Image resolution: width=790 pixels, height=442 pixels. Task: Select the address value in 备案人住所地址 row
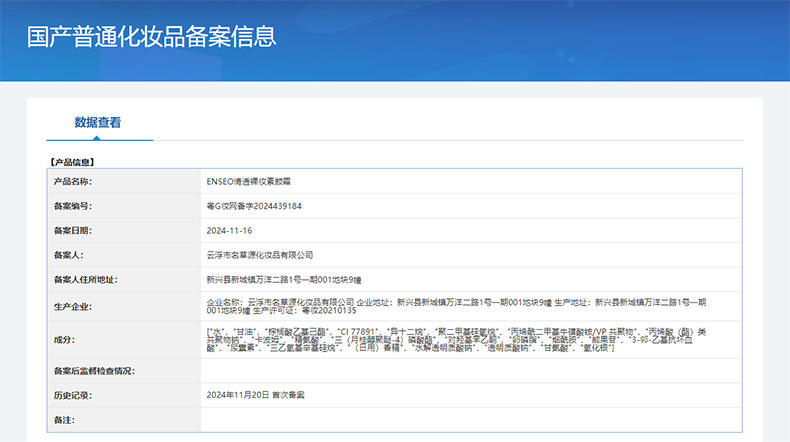click(284, 280)
